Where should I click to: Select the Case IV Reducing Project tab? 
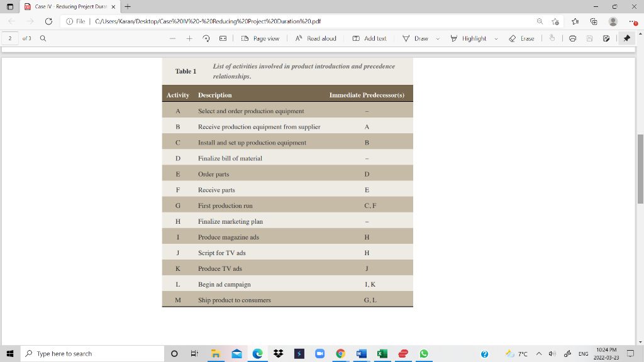[x=70, y=6]
